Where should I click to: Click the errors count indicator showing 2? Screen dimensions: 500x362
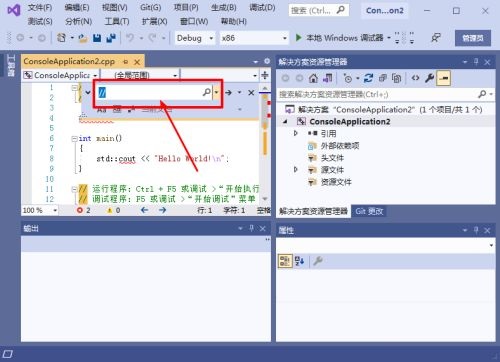click(84, 210)
